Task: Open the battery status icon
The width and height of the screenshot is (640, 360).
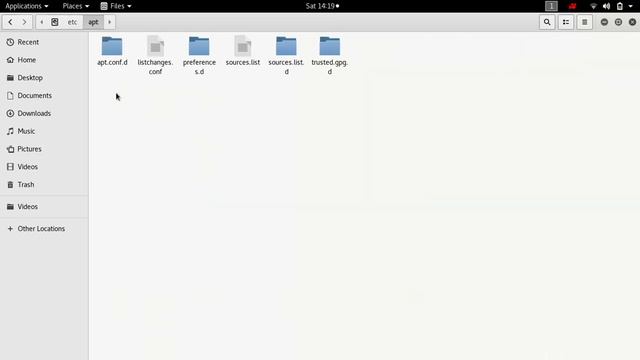Action: pos(620,6)
